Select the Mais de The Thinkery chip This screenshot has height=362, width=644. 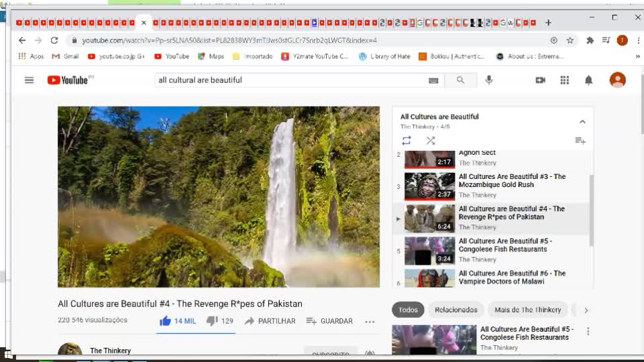click(x=527, y=310)
